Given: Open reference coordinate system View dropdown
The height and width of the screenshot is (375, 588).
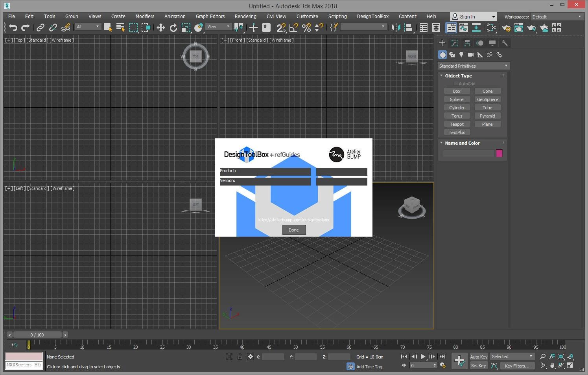Looking at the screenshot, I should point(218,27).
